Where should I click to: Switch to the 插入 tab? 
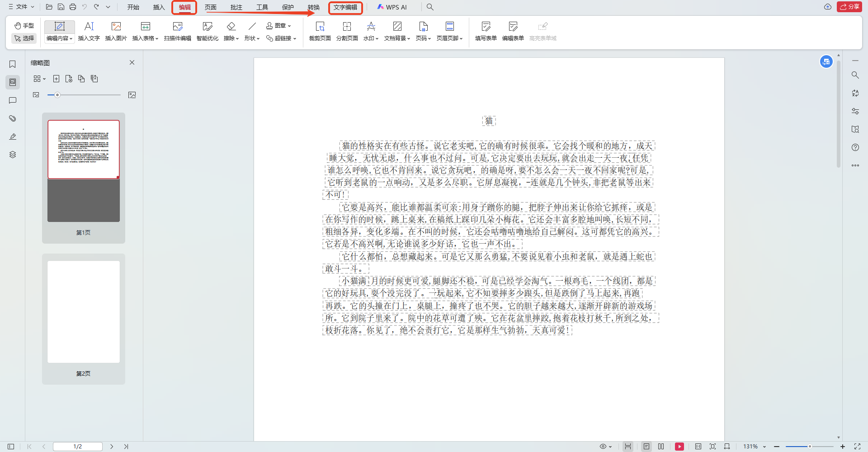(159, 7)
